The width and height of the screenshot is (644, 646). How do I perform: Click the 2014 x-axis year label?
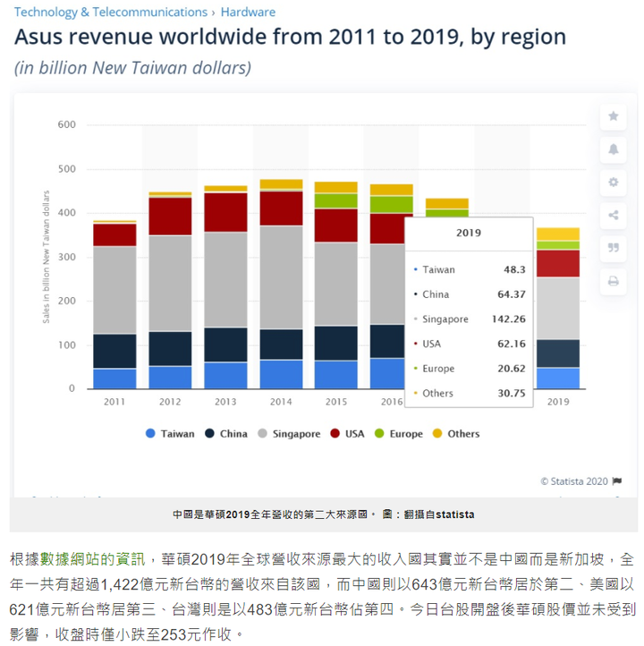click(281, 402)
